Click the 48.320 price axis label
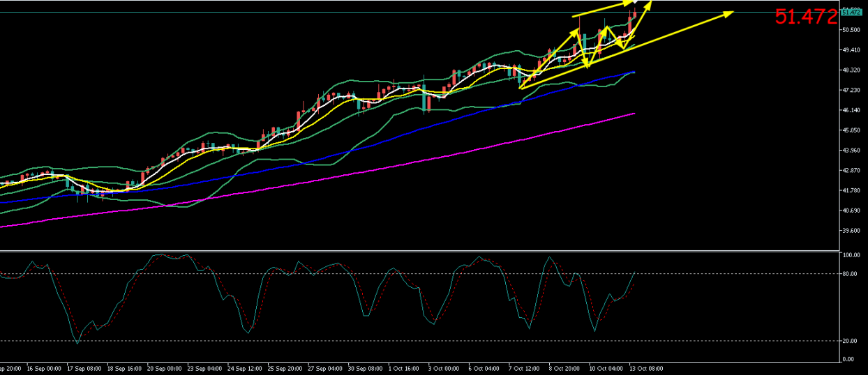The width and height of the screenshot is (868, 375). pos(851,70)
